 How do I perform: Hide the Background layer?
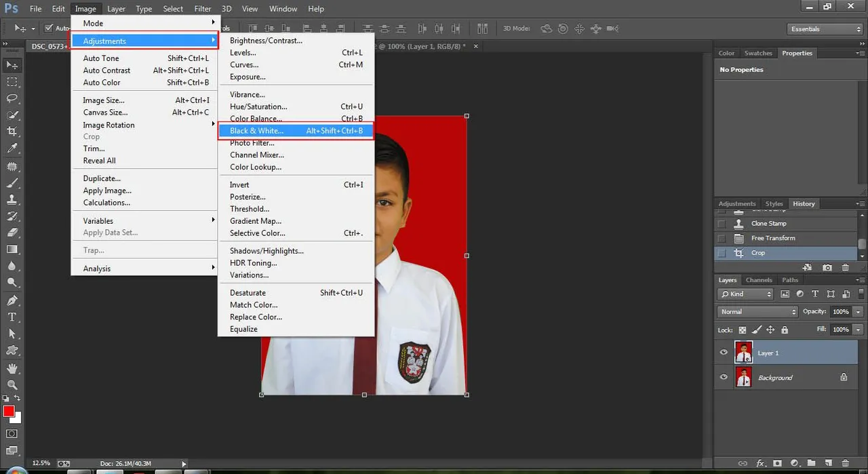point(724,377)
